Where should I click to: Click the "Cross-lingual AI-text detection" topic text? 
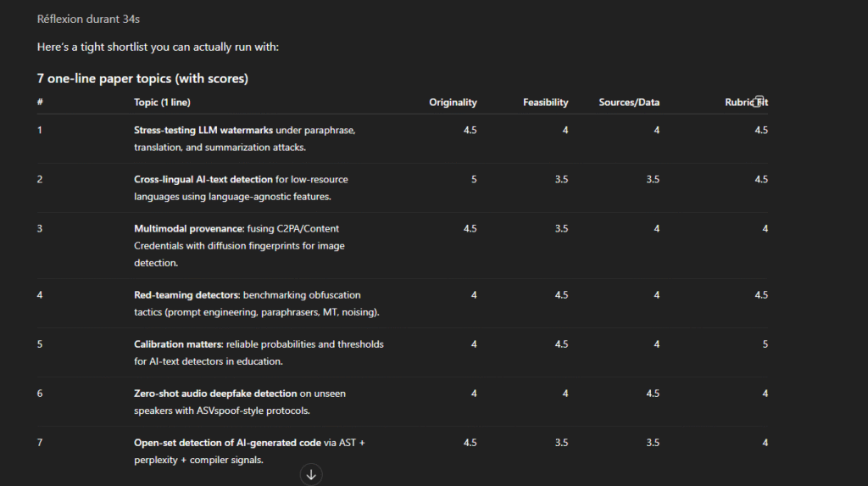203,179
